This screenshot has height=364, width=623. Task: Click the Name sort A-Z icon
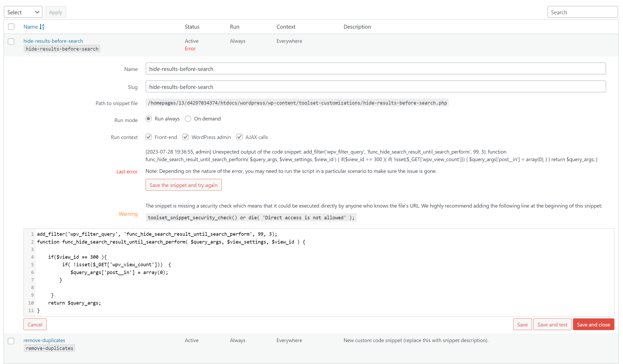(x=42, y=27)
